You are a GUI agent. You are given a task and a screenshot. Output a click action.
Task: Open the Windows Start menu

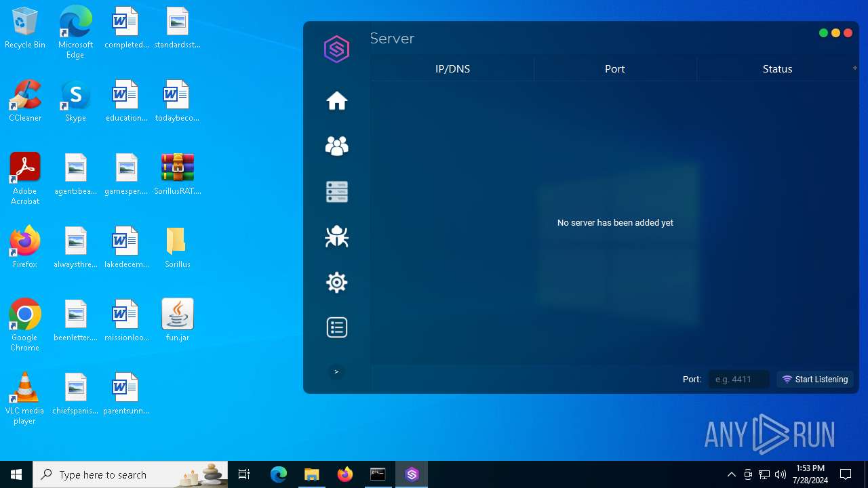coord(16,474)
